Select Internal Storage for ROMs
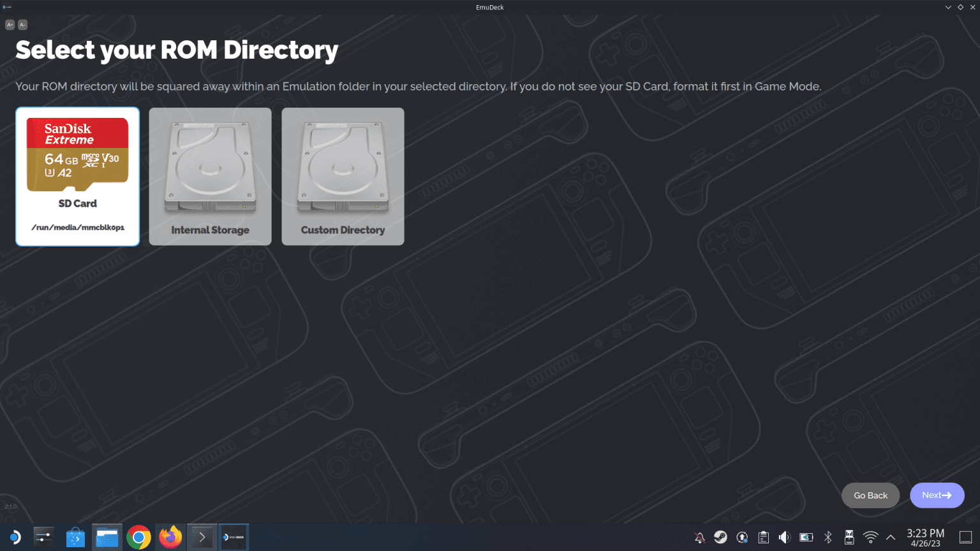This screenshot has width=980, height=551. pos(210,177)
